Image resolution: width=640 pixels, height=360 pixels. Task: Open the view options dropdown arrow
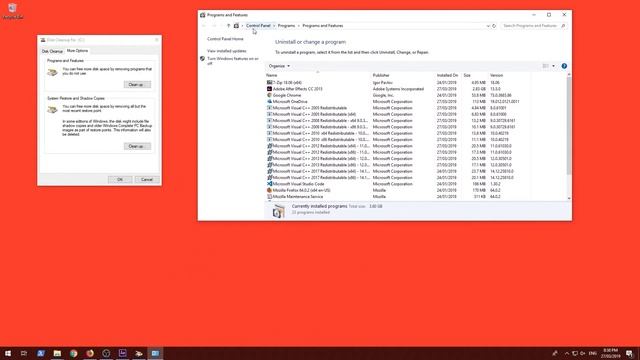coord(553,66)
